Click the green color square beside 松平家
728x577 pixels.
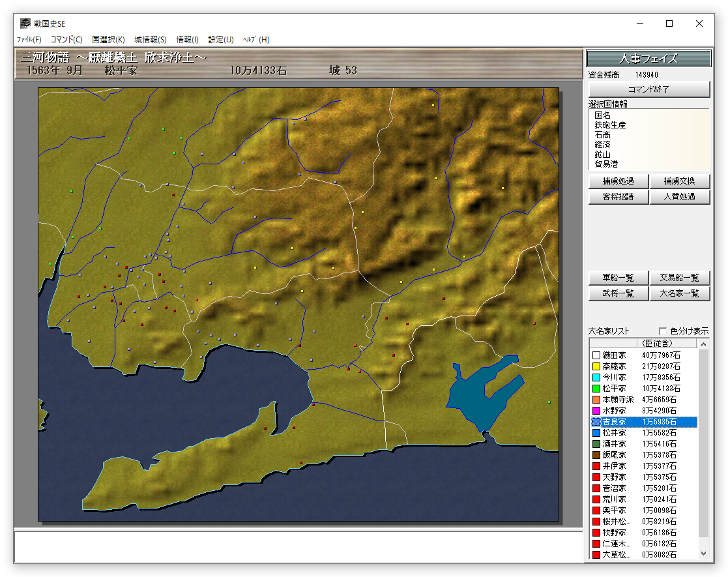click(x=596, y=389)
